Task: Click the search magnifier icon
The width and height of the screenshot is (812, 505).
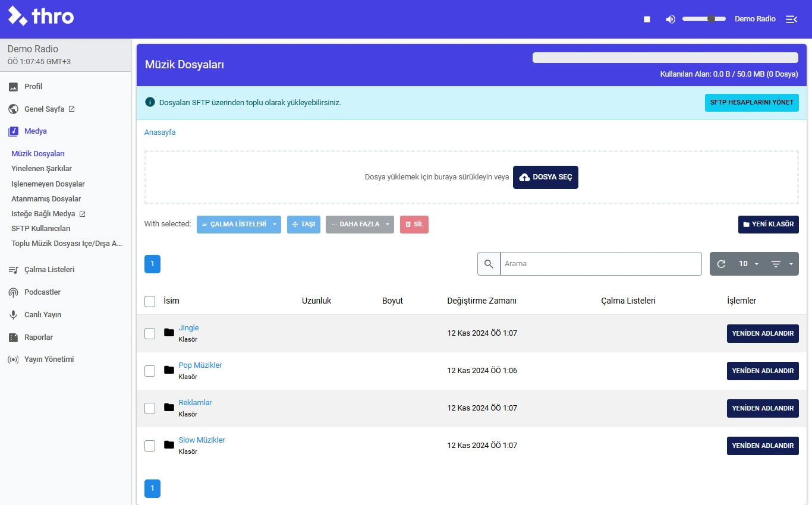Action: click(x=489, y=264)
